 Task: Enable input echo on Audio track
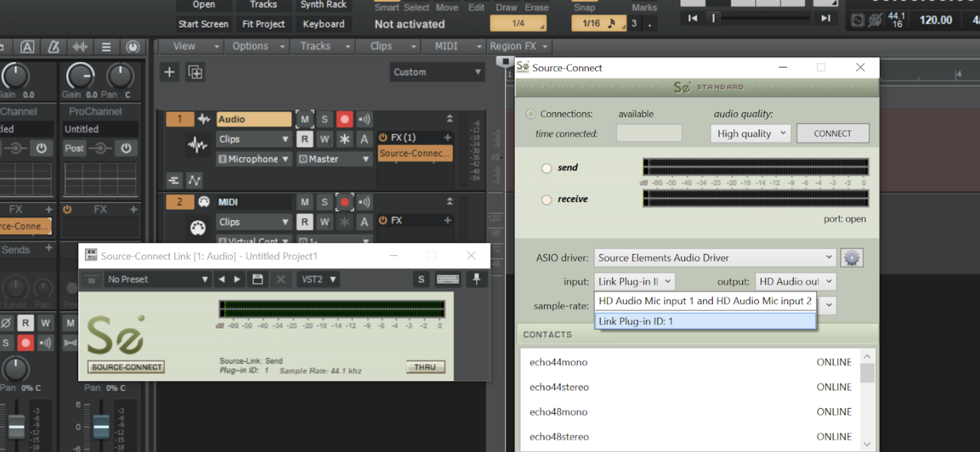tap(364, 119)
